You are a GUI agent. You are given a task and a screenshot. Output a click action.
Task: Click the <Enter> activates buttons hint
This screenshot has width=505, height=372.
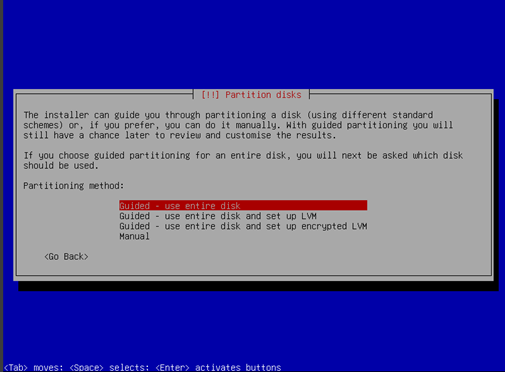point(218,367)
